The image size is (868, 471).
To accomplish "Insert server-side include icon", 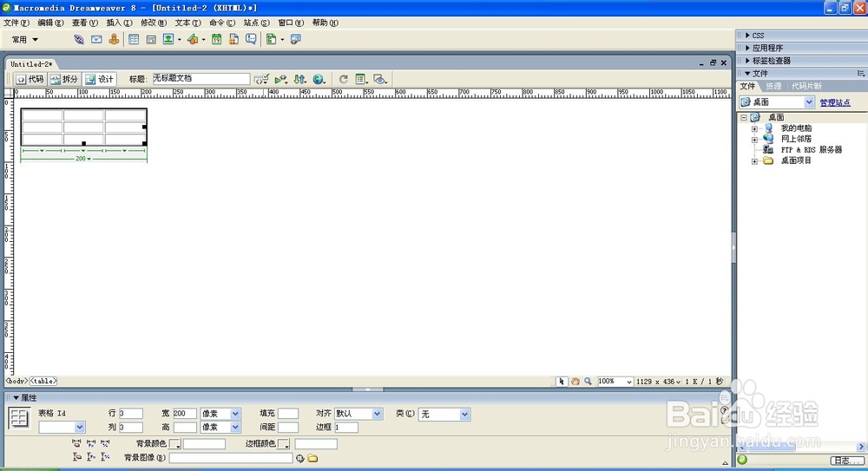I will click(x=233, y=39).
